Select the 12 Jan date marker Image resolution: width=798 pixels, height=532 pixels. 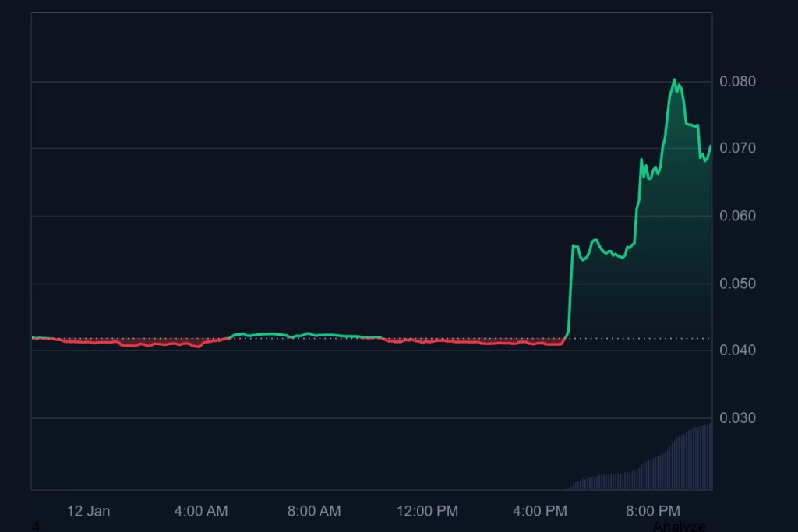tap(89, 511)
